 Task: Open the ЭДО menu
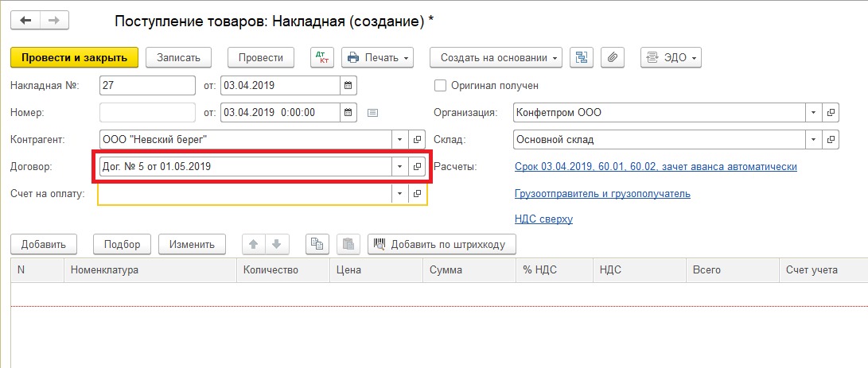[671, 58]
